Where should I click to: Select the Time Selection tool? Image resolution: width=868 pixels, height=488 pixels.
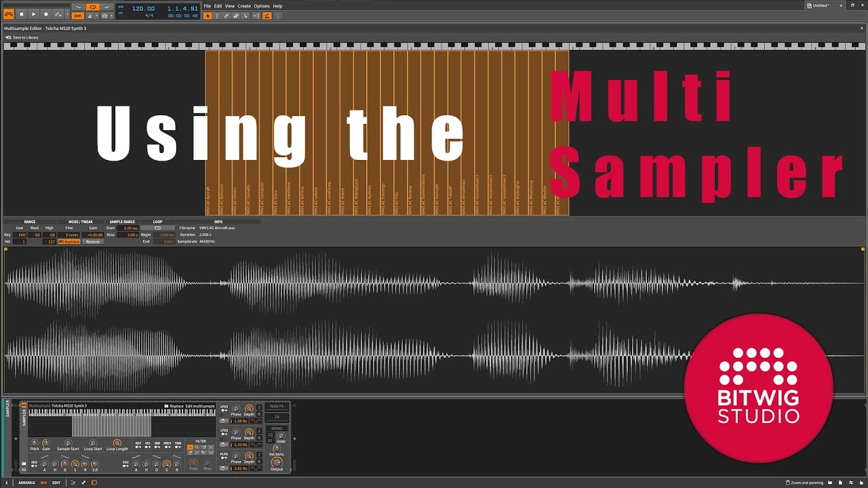(217, 16)
